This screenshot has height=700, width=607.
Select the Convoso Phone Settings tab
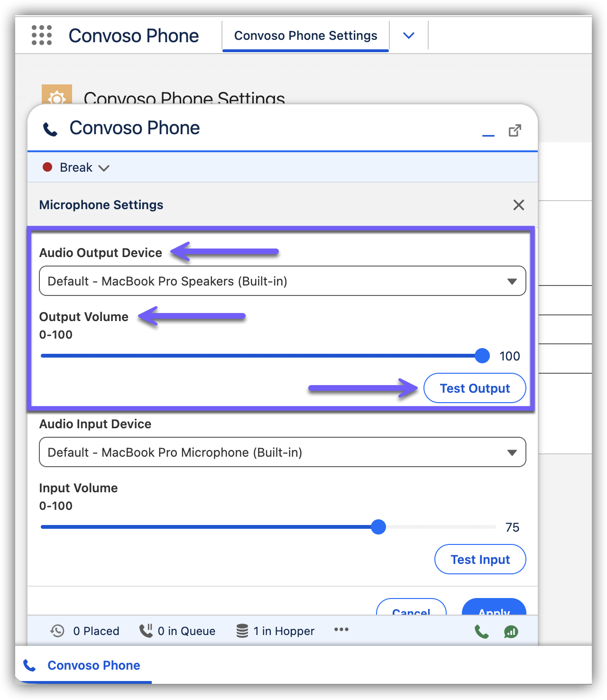[305, 36]
